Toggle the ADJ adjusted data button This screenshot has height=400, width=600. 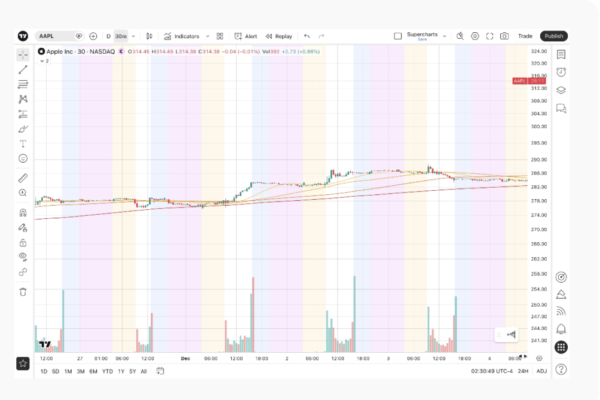[541, 371]
